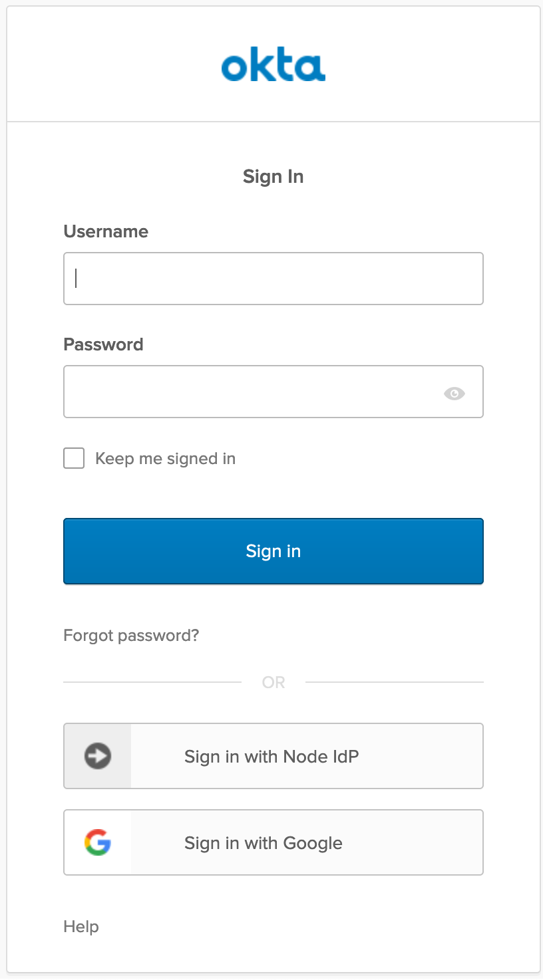
Task: Show password using the eye icon
Action: tap(454, 394)
